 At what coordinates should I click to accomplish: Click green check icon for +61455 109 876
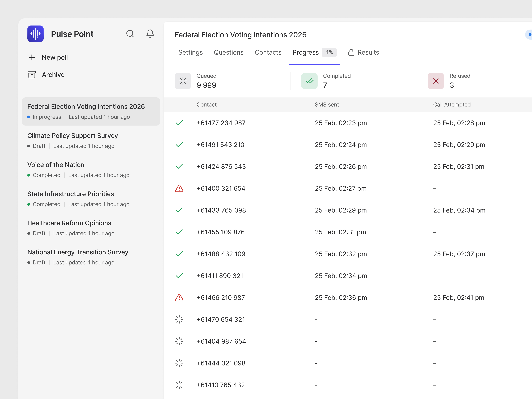[x=179, y=232]
